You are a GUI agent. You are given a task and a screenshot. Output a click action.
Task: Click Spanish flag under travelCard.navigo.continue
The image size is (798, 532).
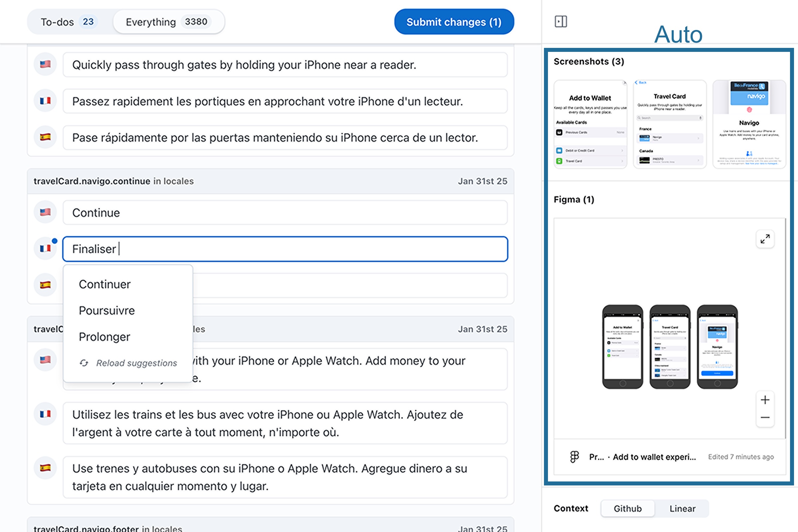(45, 285)
